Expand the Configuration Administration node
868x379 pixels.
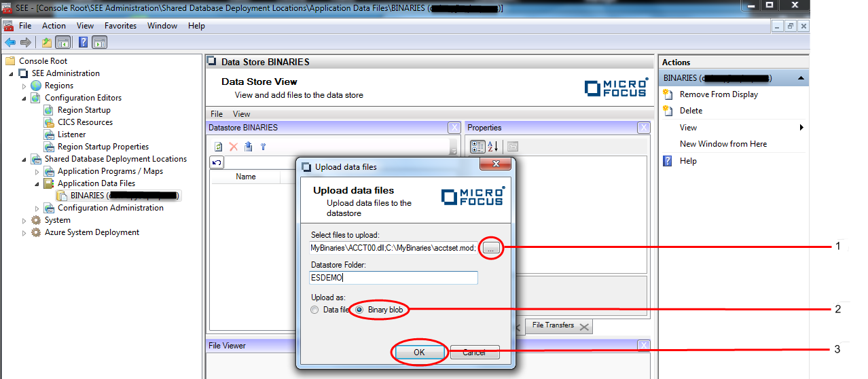(37, 208)
